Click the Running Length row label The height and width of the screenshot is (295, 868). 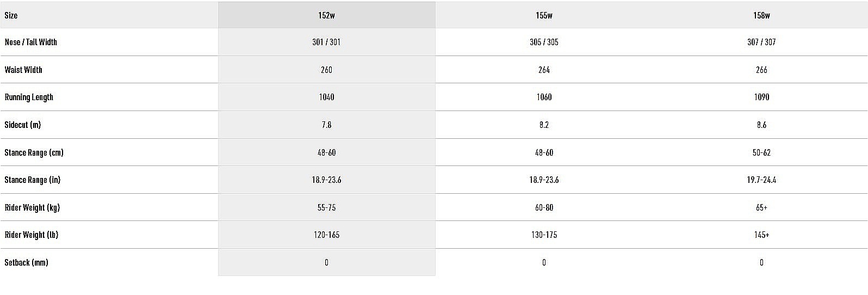point(29,97)
